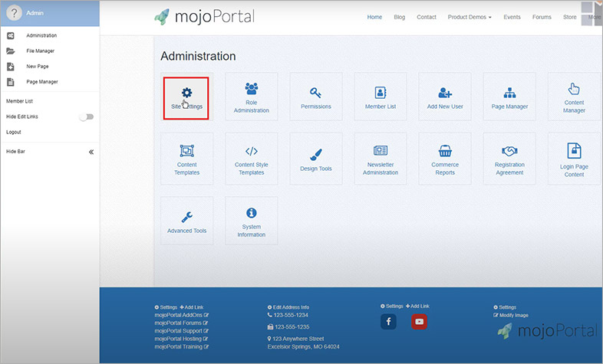Open the Login Page Content tile
603x364 pixels.
(x=574, y=159)
